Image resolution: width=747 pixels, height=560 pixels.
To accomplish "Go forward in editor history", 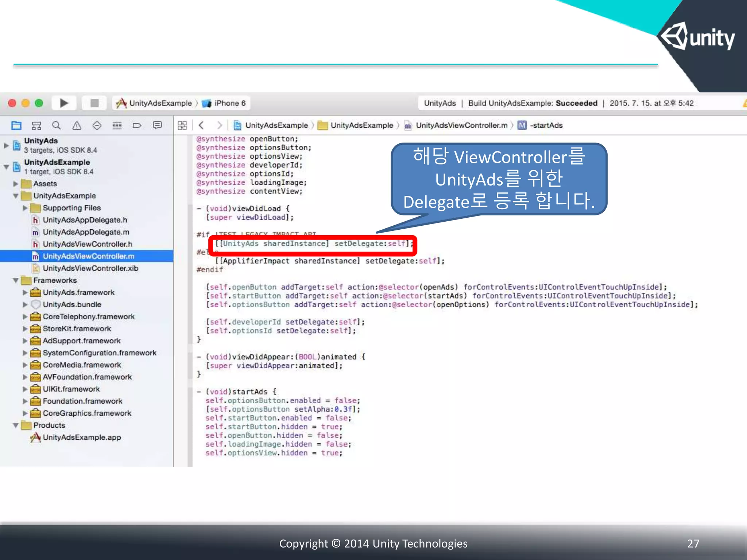I will click(x=220, y=125).
